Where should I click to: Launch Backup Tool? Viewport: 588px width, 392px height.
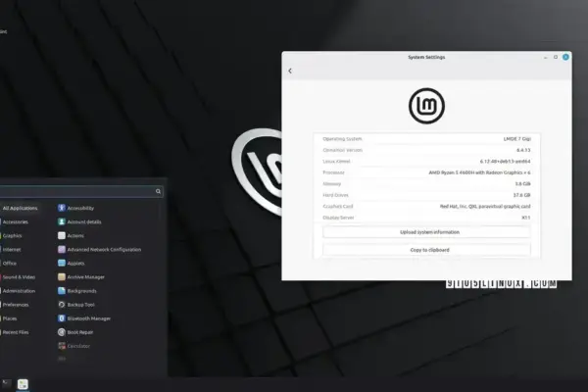coord(76,305)
